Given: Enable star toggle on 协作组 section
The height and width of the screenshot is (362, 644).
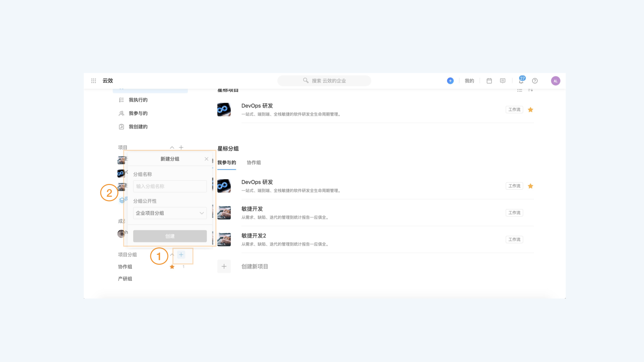Looking at the screenshot, I should click(172, 266).
